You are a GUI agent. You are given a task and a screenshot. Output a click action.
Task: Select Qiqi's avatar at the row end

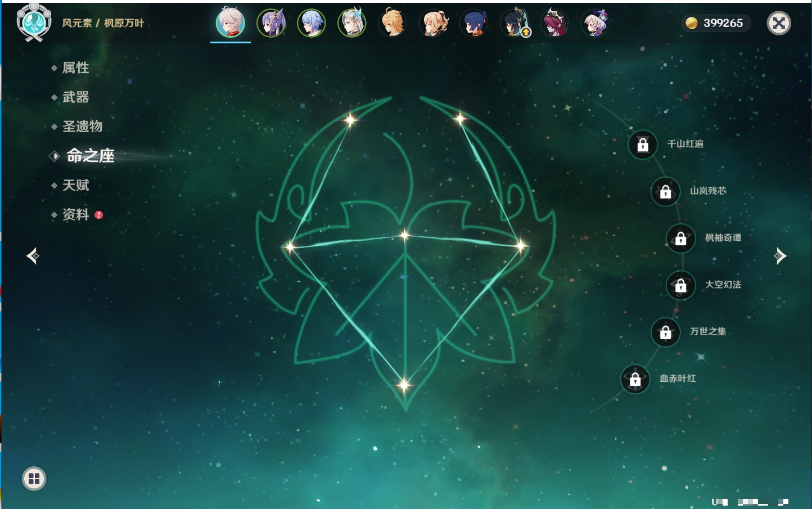point(595,24)
